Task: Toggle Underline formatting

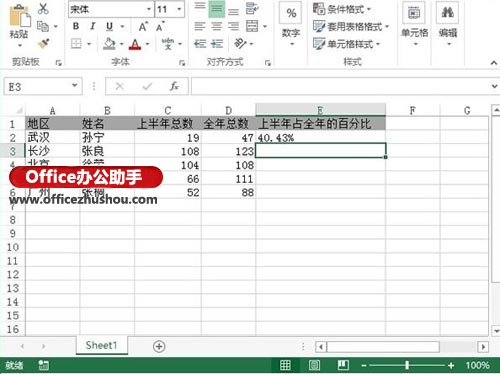Action: click(x=109, y=26)
